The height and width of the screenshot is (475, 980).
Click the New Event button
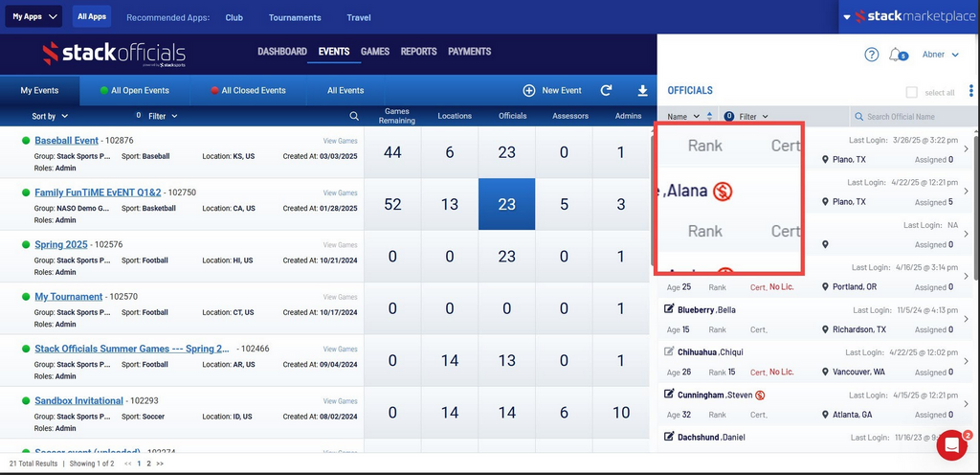point(552,90)
